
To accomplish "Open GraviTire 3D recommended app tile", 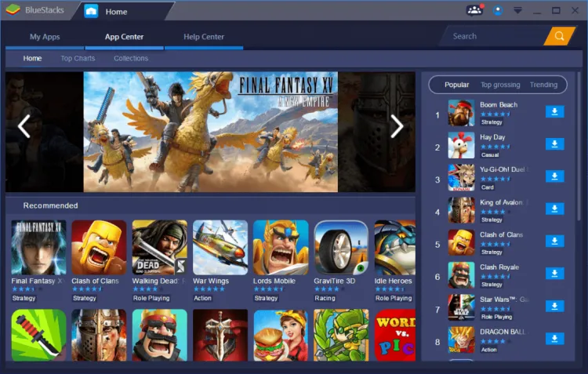I will click(341, 248).
